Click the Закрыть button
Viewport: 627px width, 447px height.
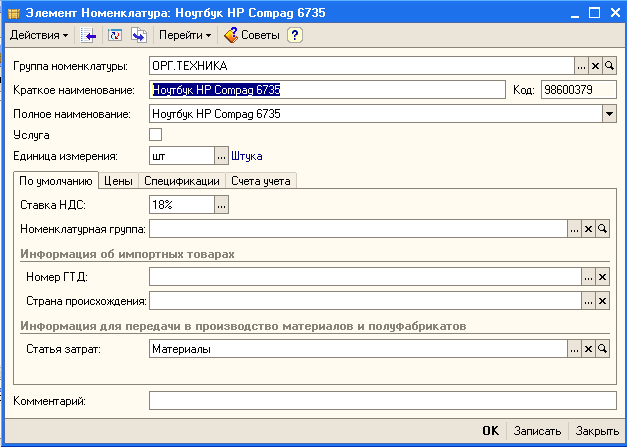pyautogui.click(x=597, y=431)
